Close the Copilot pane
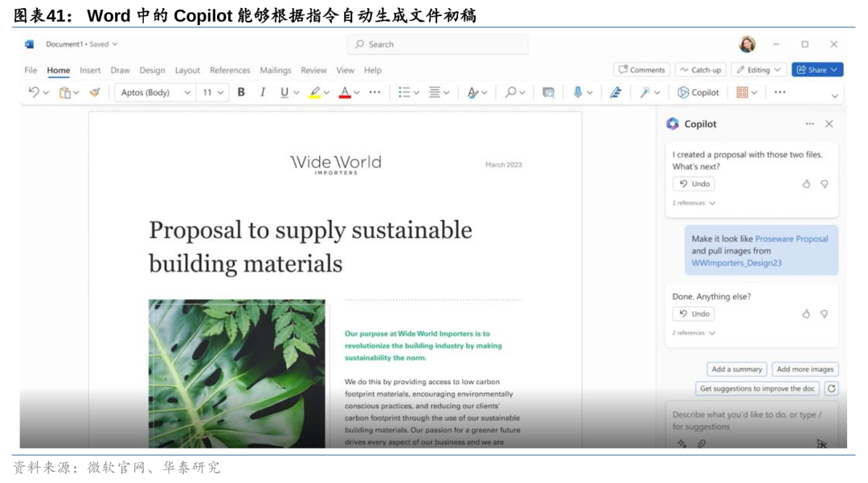868x483 pixels. pos(829,124)
